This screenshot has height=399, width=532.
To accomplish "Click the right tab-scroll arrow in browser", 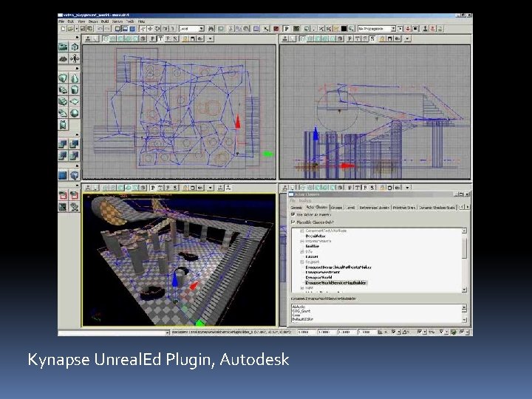I will click(468, 207).
